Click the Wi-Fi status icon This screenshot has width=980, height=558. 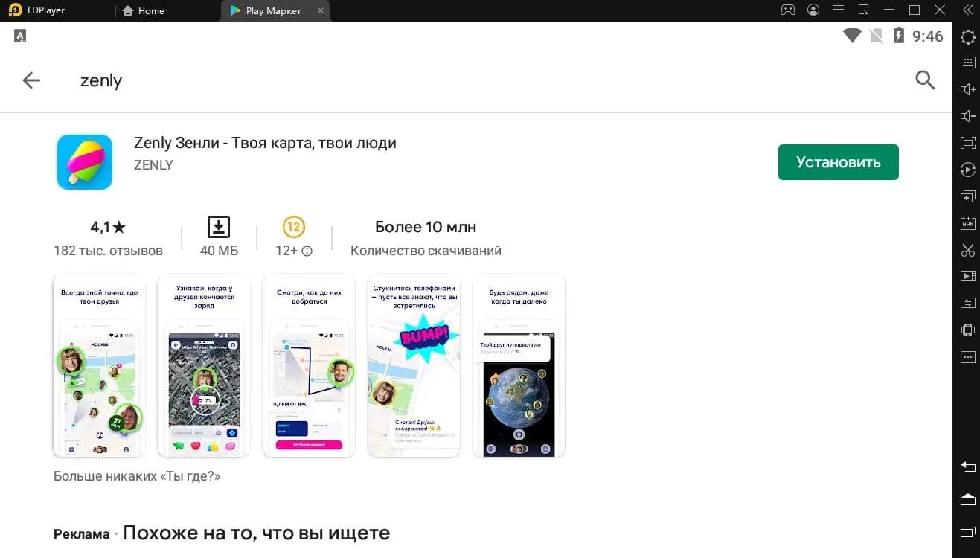(x=852, y=36)
